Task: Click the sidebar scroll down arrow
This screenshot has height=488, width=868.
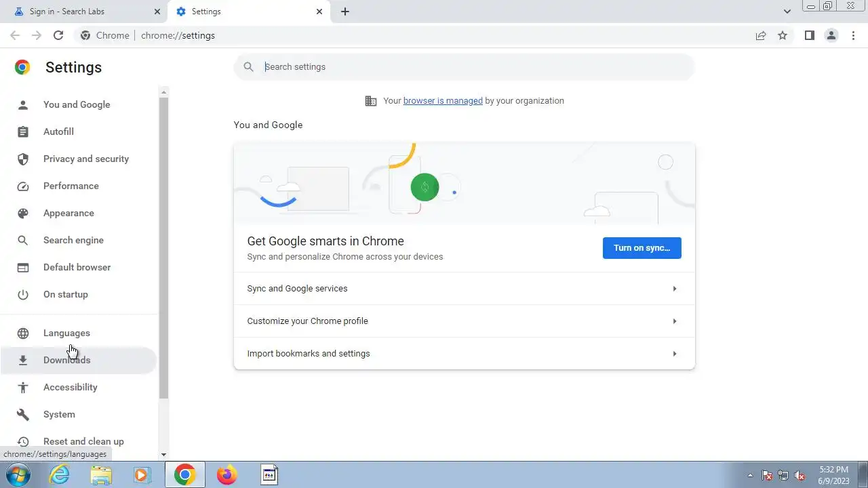Action: pos(163,455)
